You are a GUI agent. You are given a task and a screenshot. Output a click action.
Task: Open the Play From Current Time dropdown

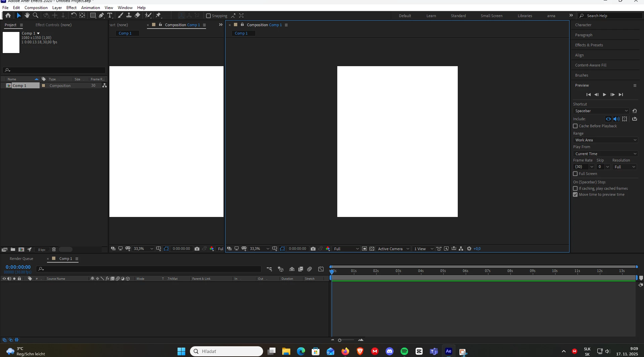click(605, 154)
